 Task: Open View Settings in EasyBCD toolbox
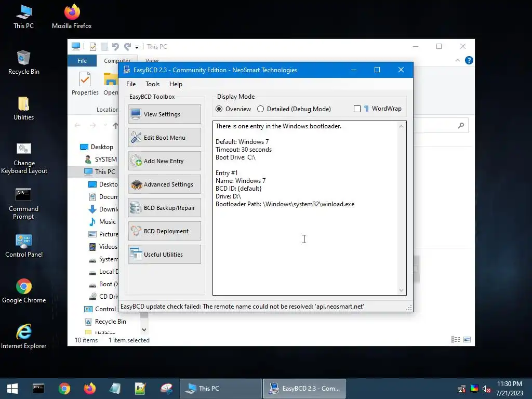click(x=165, y=114)
